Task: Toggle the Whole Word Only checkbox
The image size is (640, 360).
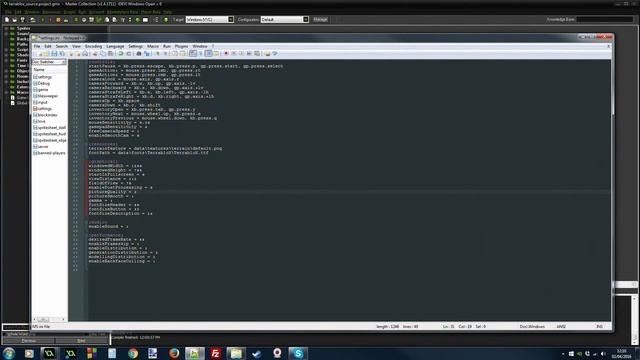Action: [x=5, y=334]
